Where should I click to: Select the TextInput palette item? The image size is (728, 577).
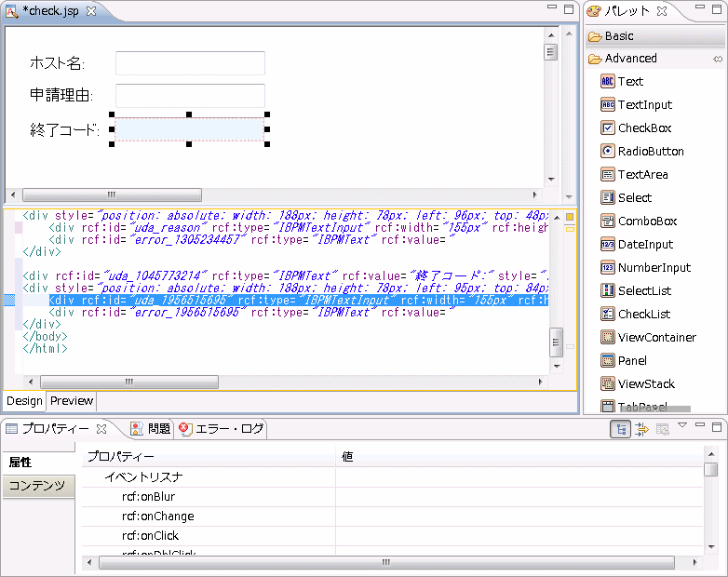tap(636, 104)
